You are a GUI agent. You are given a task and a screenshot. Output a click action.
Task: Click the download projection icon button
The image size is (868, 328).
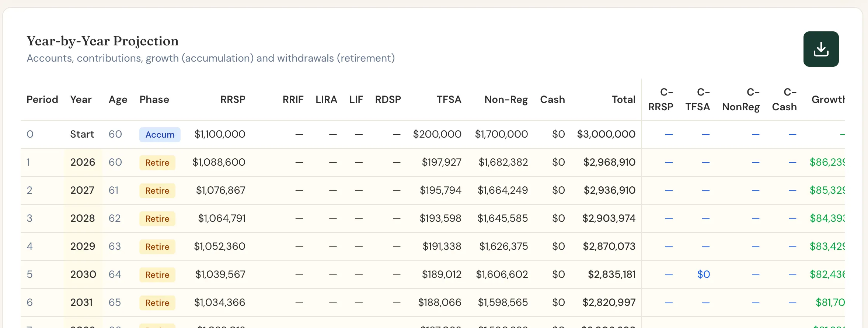pos(821,49)
